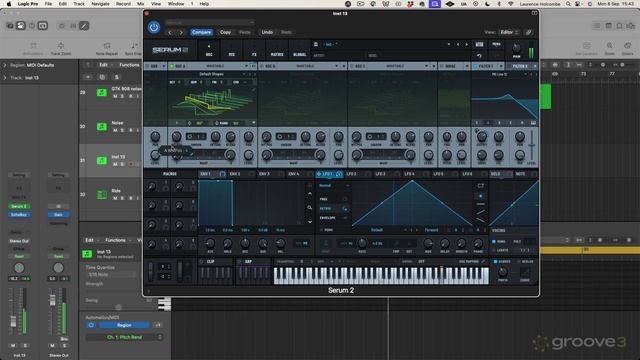Select the next Serum preset arrow
This screenshot has height=360, width=640.
[x=467, y=44]
